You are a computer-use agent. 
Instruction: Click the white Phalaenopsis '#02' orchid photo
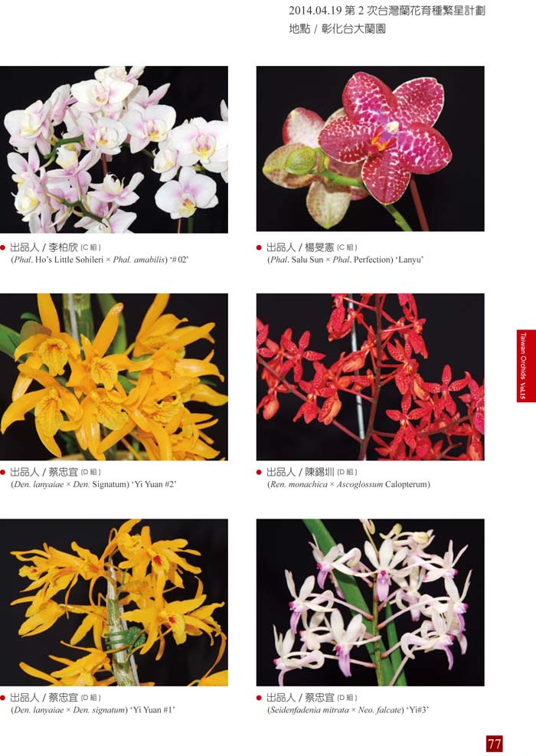tap(114, 149)
